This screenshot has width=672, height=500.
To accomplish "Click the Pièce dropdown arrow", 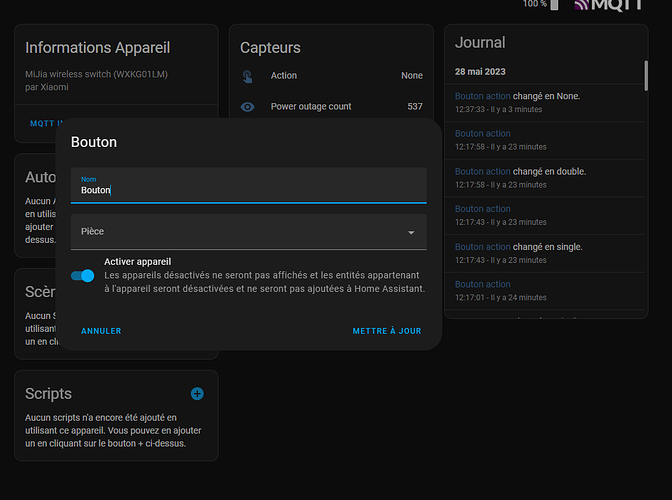I will click(410, 232).
